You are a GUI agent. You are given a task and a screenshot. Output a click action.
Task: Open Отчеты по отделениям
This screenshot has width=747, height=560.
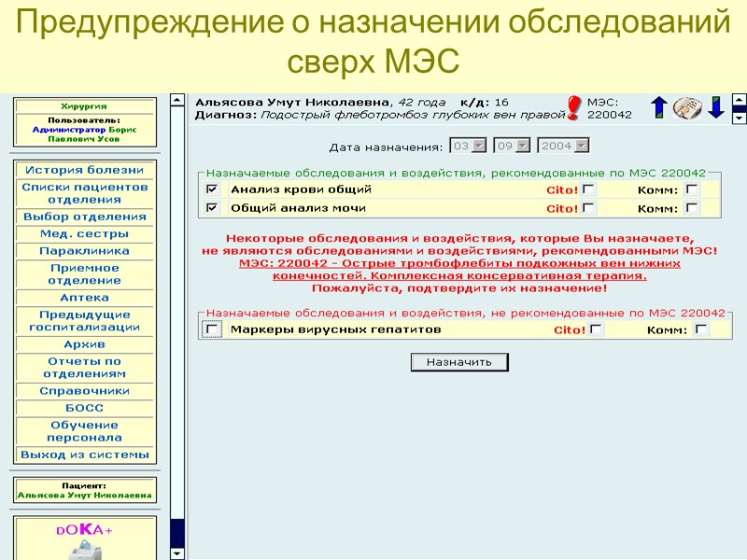pos(84,368)
